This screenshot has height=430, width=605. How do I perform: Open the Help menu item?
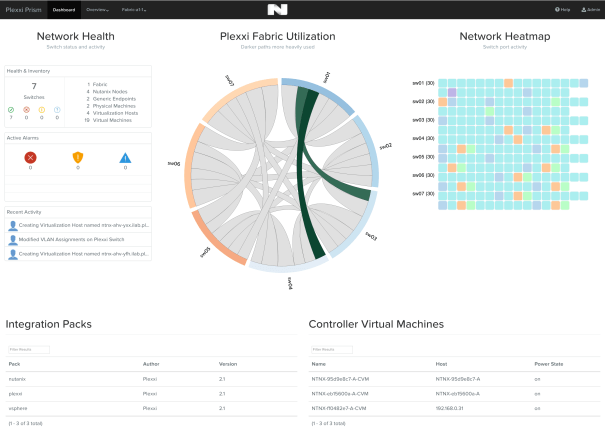pos(562,9)
